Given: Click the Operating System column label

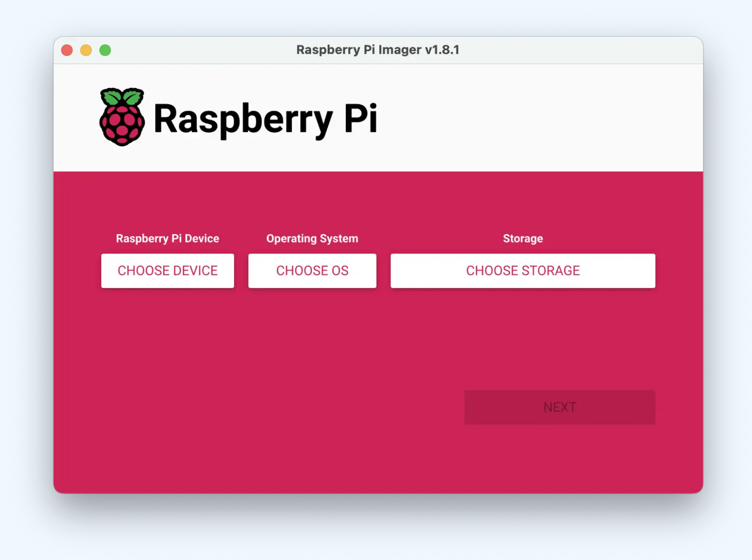Looking at the screenshot, I should (311, 238).
